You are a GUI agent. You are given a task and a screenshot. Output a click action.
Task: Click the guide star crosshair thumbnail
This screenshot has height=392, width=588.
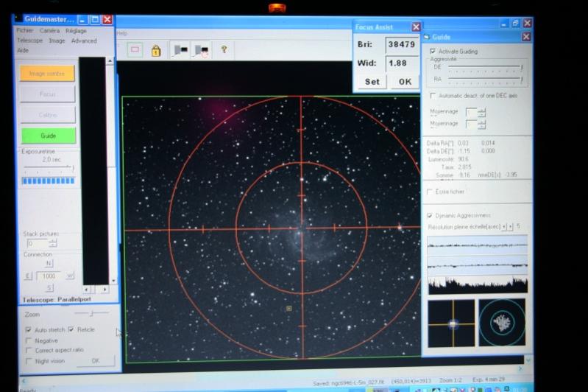point(452,323)
